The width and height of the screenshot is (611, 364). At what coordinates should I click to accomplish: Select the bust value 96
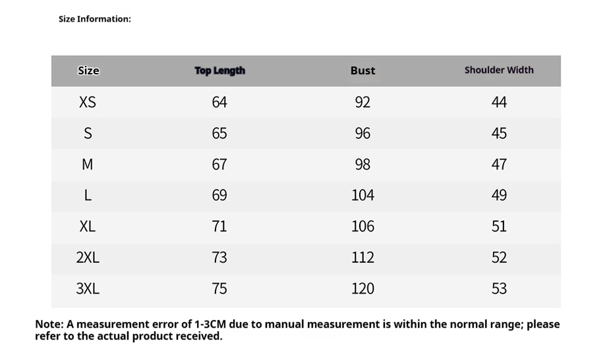(363, 134)
